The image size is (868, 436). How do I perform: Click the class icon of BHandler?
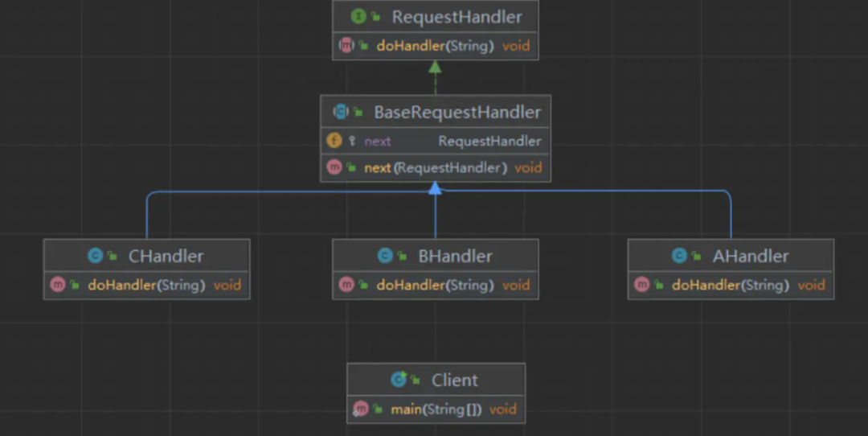pos(385,255)
